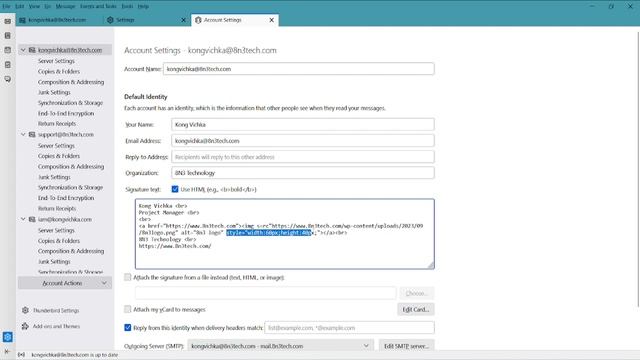Enable Attach my vCard to messages checkbox

[128, 309]
